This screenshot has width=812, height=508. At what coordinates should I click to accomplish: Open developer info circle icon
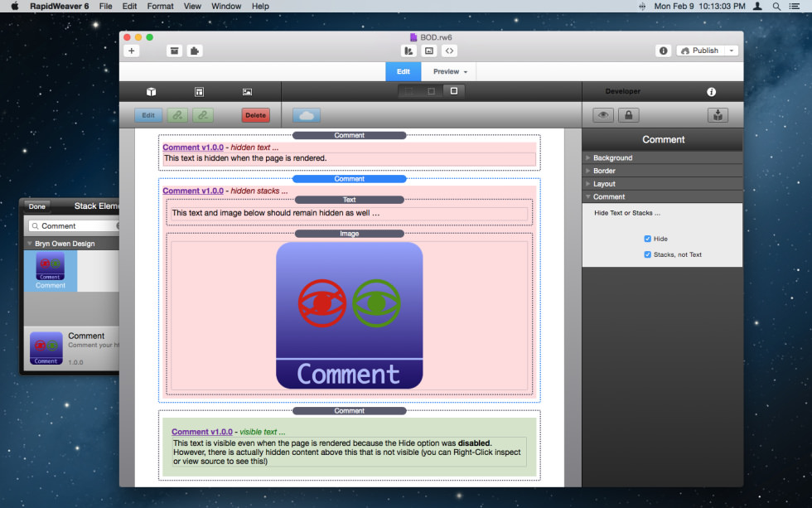coord(712,92)
